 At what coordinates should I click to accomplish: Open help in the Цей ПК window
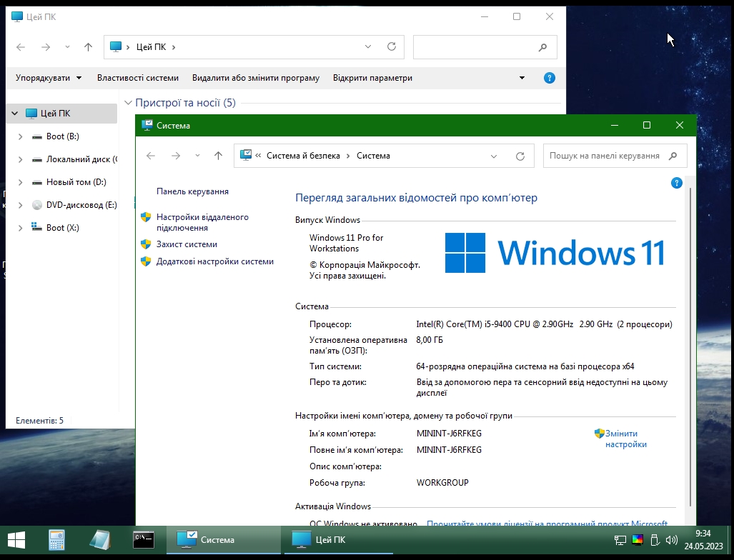coord(550,78)
